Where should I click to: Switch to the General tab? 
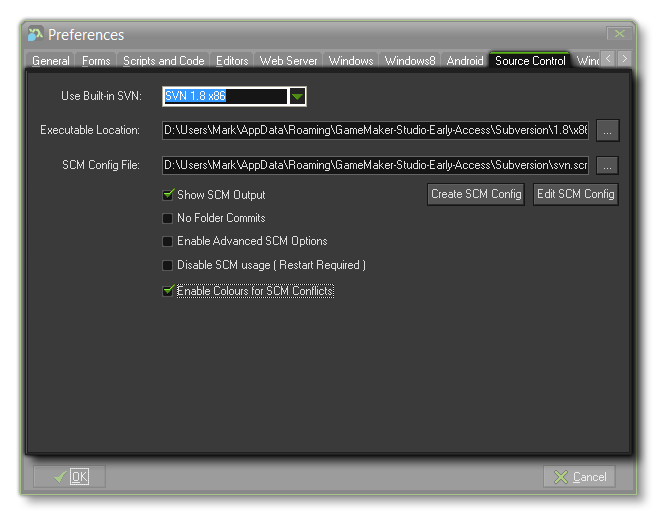click(x=51, y=61)
